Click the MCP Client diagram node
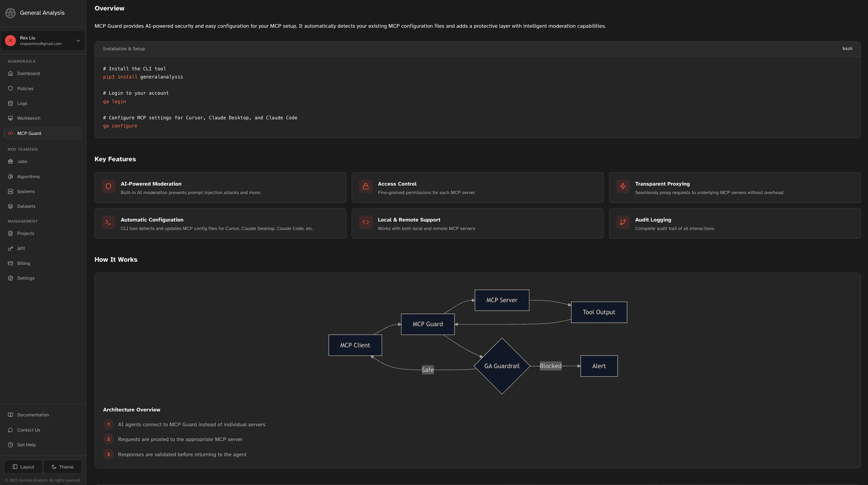Viewport: 868px width, 485px height. 355,345
